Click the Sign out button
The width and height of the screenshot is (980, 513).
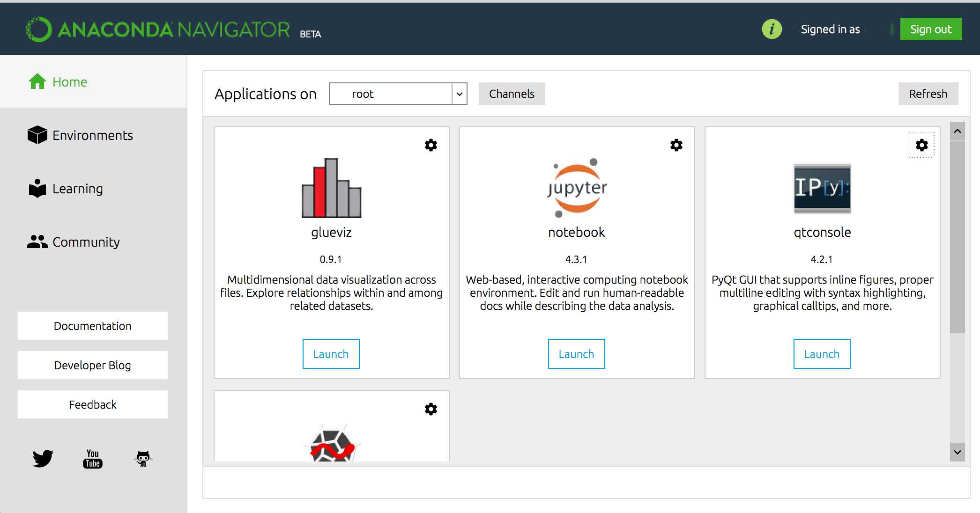pos(931,29)
